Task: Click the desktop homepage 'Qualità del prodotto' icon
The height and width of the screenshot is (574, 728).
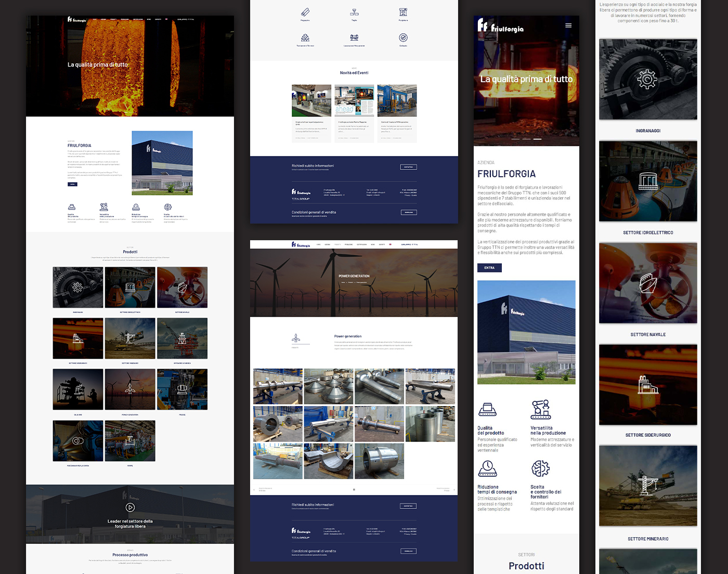Action: (x=72, y=207)
